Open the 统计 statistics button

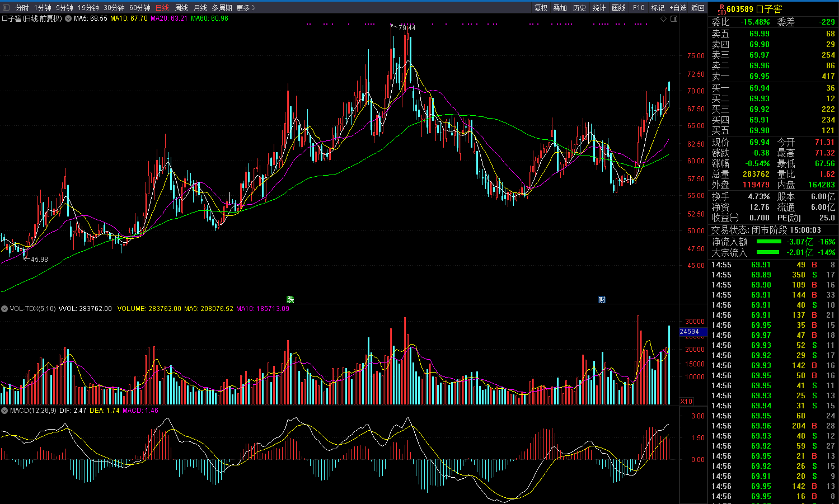599,8
